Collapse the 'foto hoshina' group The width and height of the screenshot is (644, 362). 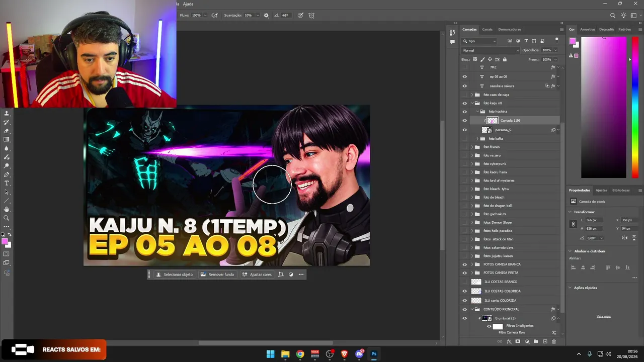pos(477,112)
